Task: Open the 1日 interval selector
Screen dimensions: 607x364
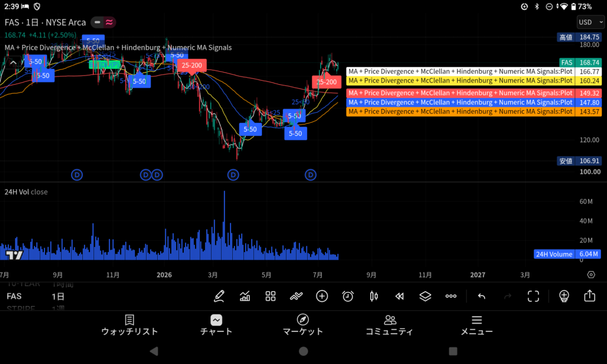Action: click(x=58, y=296)
